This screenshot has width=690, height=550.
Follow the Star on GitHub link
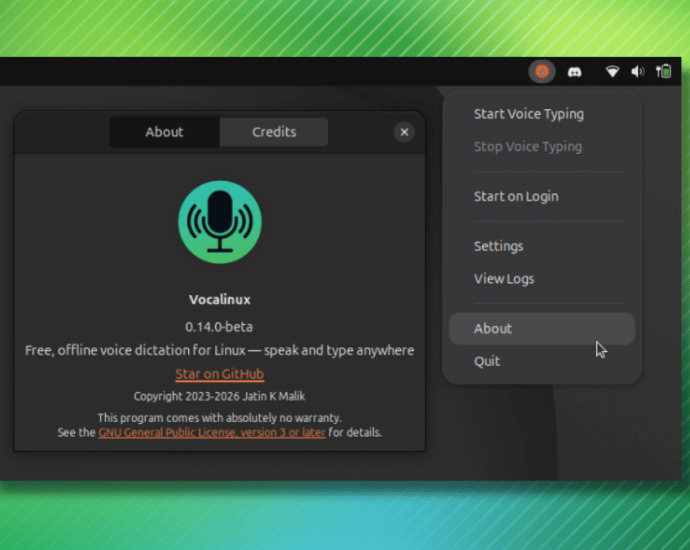coord(220,374)
